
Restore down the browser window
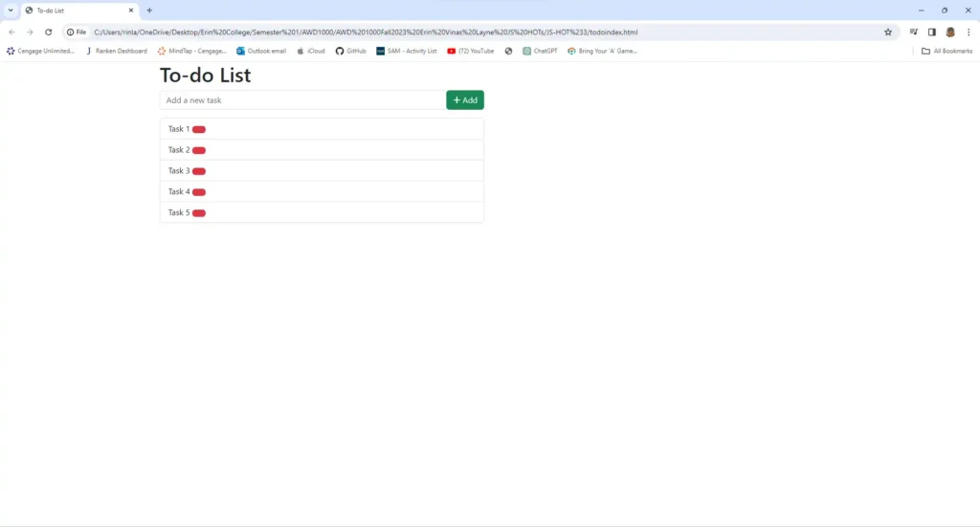(x=945, y=10)
